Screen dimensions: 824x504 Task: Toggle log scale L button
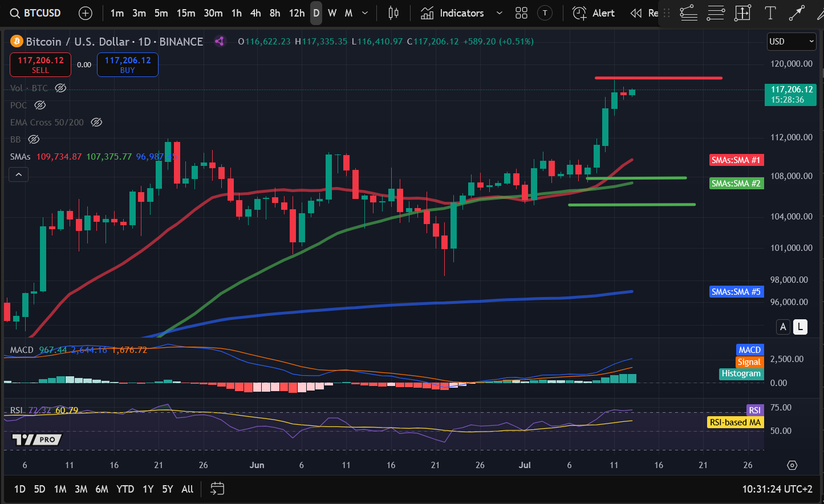tap(800, 327)
